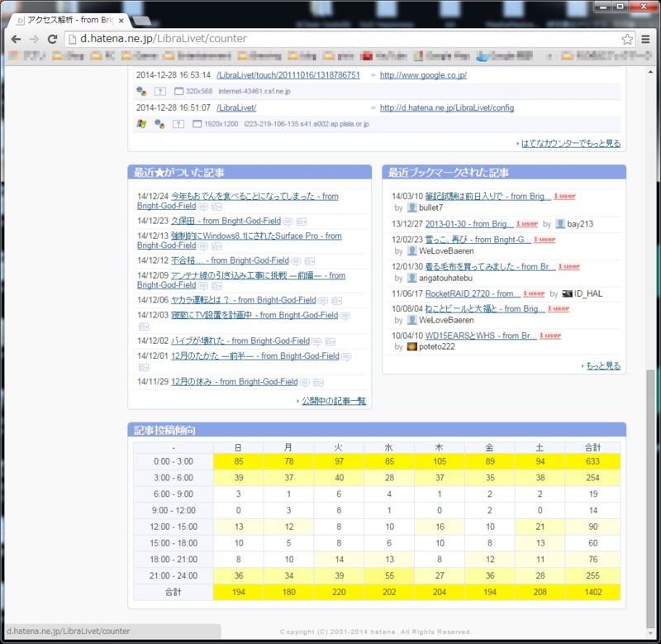This screenshot has width=661, height=644.
Task: Click the address bar URL field
Action: pos(345,39)
